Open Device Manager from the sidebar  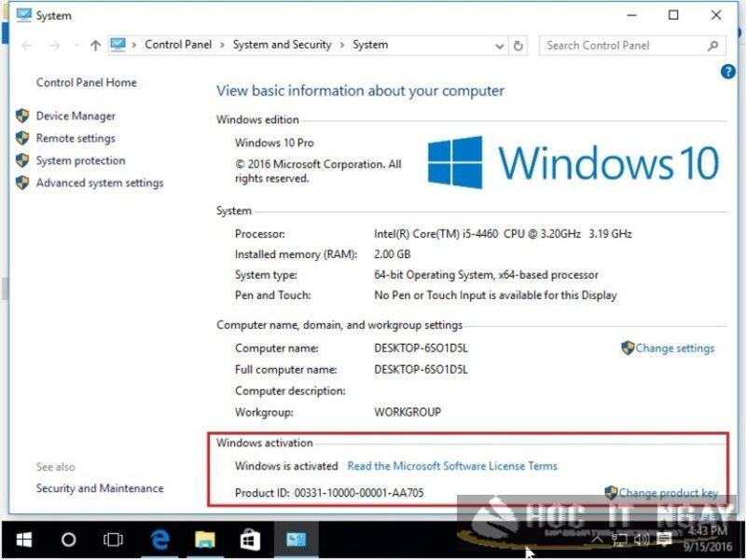[76, 116]
